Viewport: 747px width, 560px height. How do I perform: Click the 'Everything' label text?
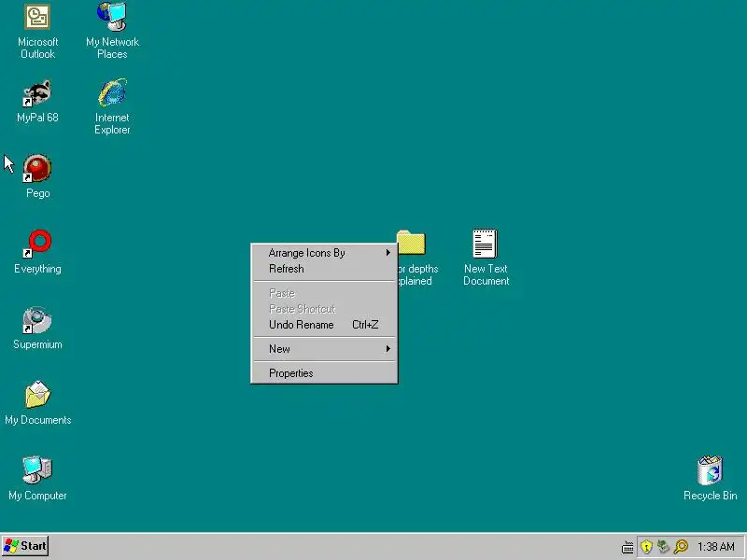(37, 269)
